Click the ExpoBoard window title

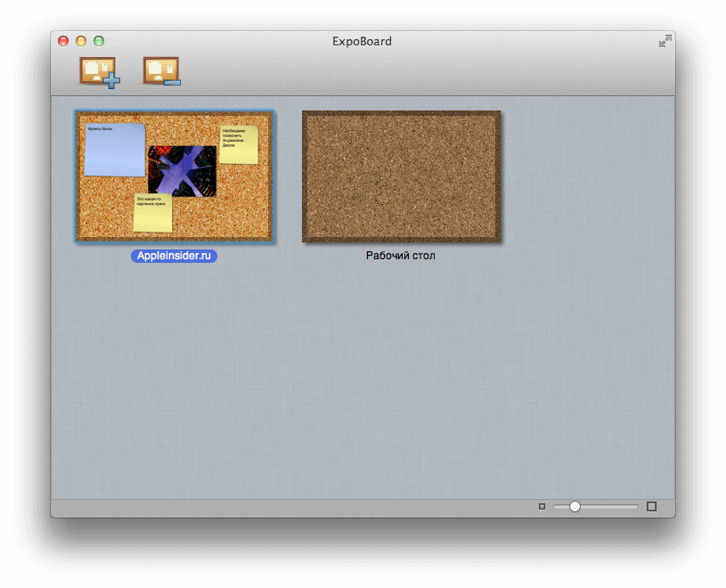pos(363,41)
